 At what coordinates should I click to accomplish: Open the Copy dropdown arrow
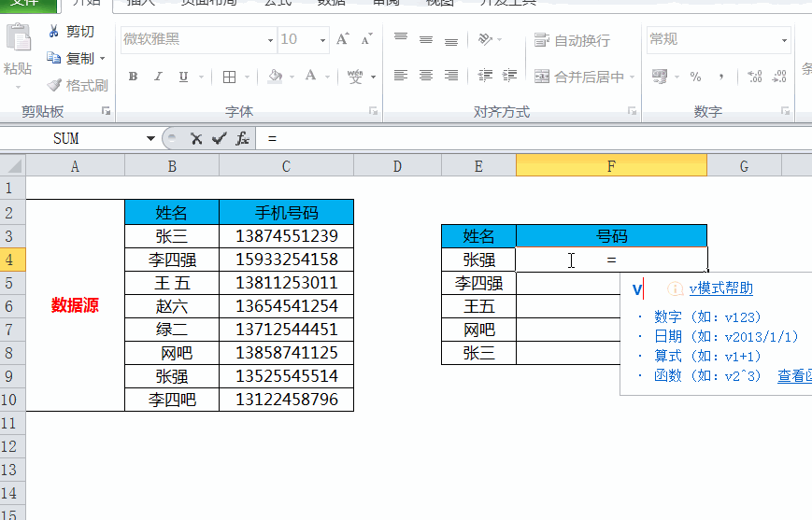click(102, 59)
